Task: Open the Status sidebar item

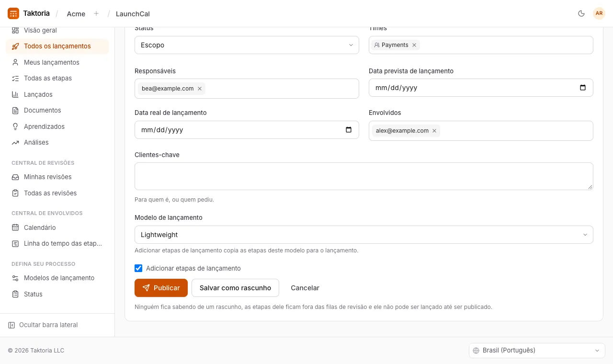Action: point(57,294)
